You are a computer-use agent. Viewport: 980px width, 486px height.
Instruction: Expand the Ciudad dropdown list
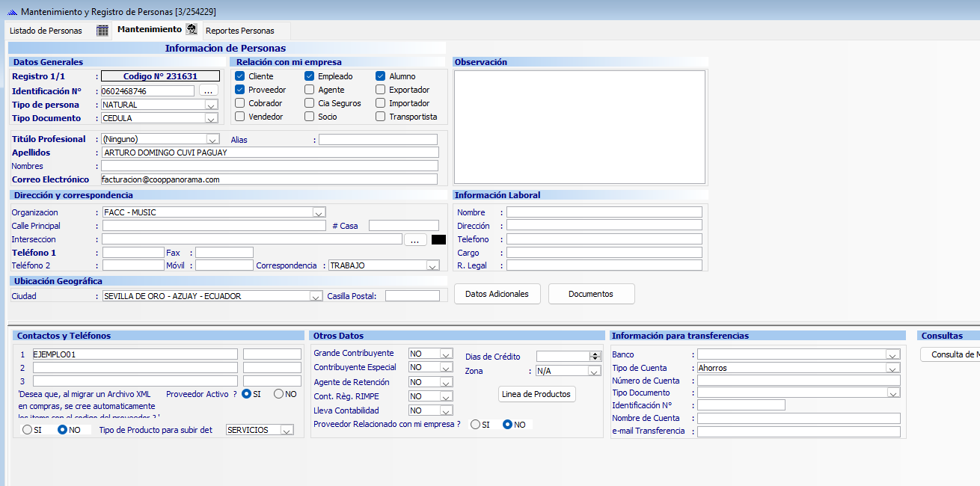[316, 297]
